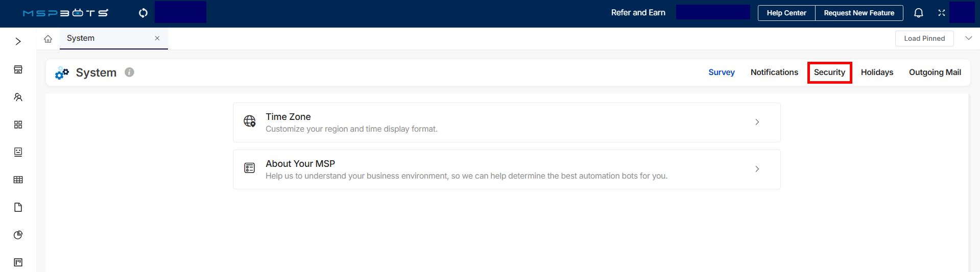Click the sync refresh icon near logo
The image size is (980, 272).
pyautogui.click(x=143, y=13)
